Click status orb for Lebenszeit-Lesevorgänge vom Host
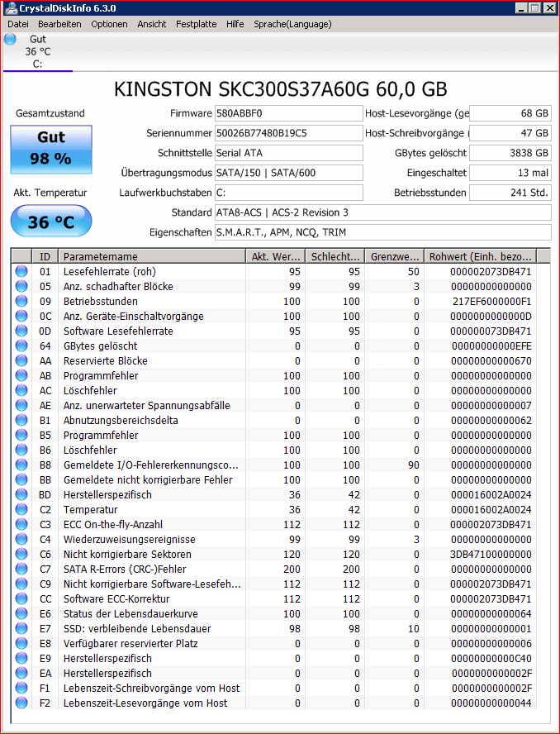 (x=21, y=703)
